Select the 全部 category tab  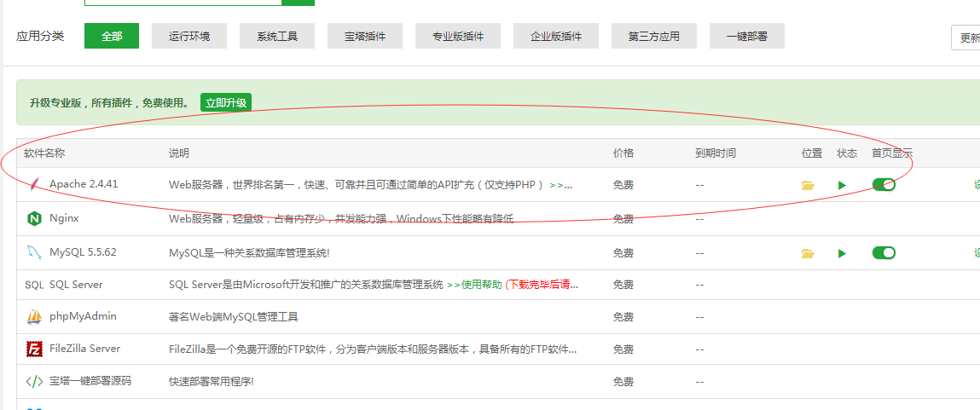coord(112,37)
